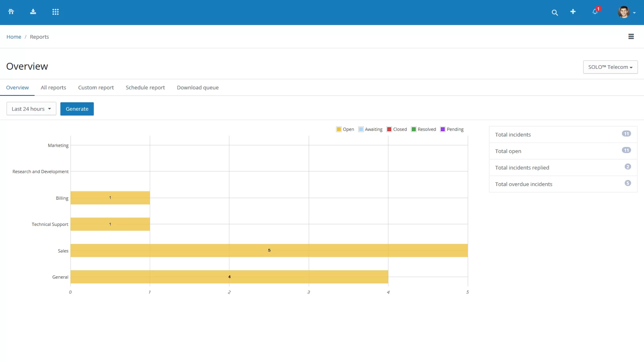Open the downloads icon in navigation bar
The height and width of the screenshot is (362, 644).
[x=33, y=12]
